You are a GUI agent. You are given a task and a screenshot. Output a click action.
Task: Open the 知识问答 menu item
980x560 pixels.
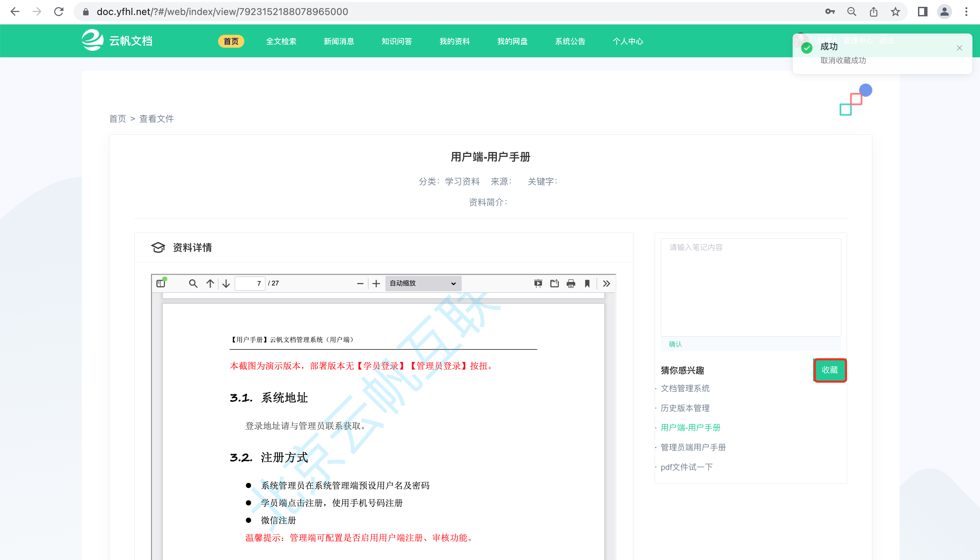coord(397,41)
